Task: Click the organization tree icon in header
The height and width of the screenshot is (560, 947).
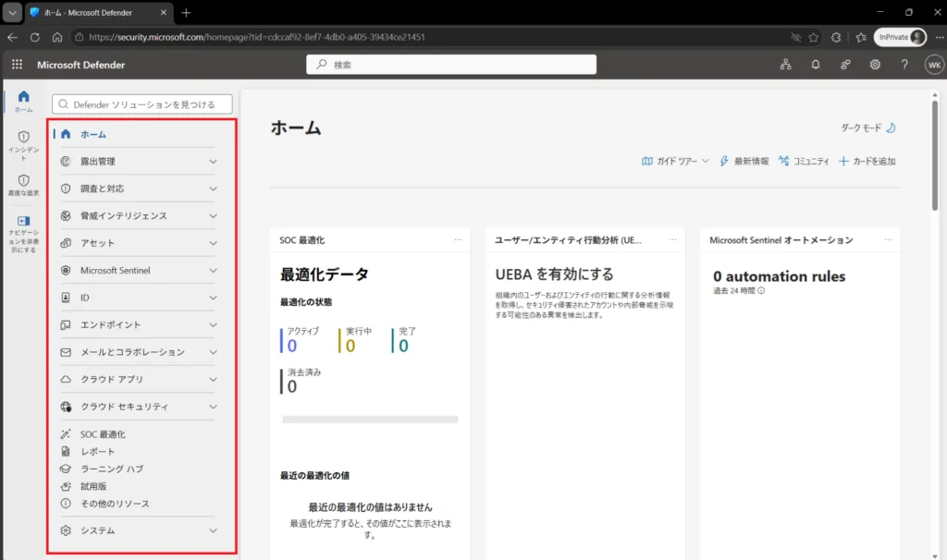Action: tap(785, 65)
